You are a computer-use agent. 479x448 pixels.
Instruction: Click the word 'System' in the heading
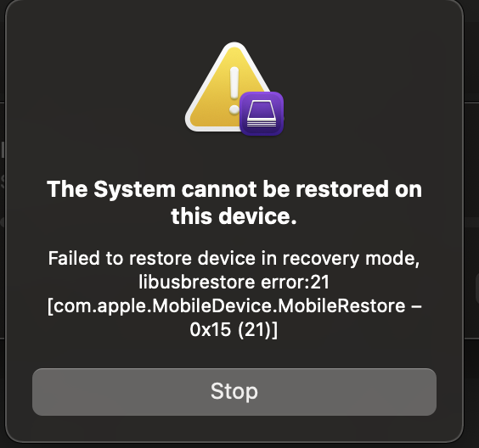(x=135, y=190)
